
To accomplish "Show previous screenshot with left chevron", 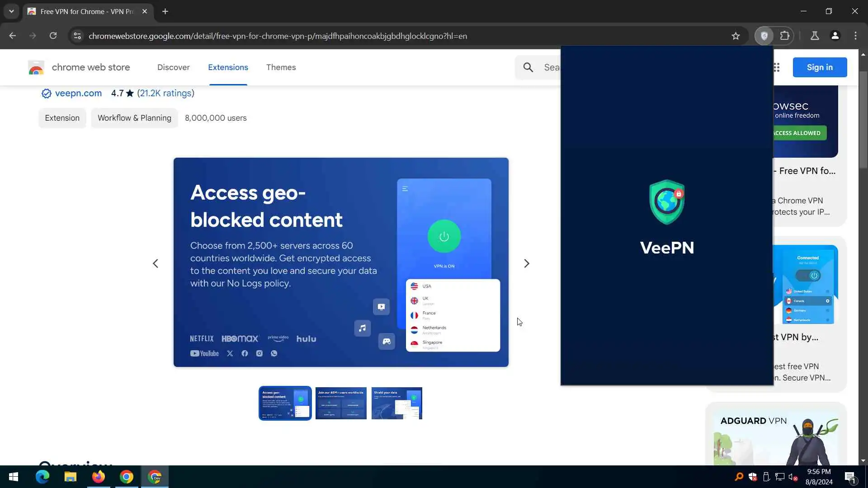I will point(155,263).
